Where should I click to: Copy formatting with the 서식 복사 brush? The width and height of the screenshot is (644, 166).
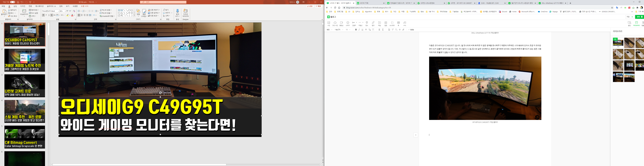[13, 16]
